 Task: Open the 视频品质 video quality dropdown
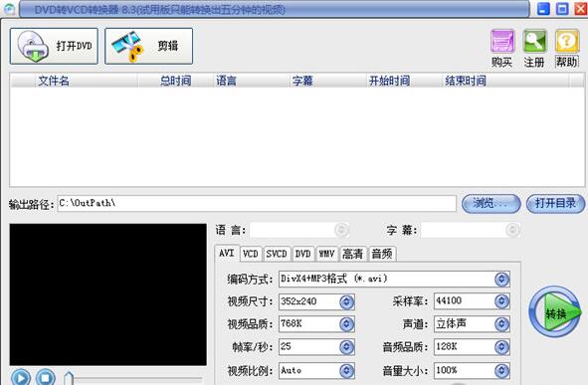pos(346,324)
